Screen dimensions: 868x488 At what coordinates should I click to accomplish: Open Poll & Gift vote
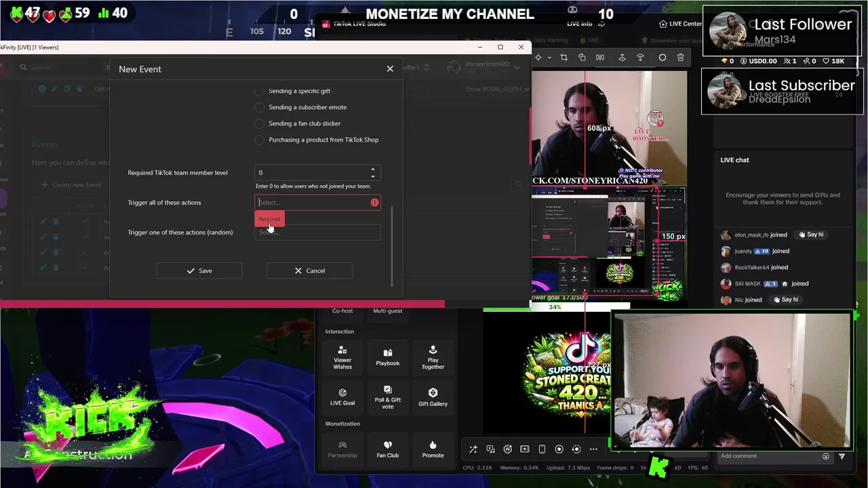click(x=388, y=397)
